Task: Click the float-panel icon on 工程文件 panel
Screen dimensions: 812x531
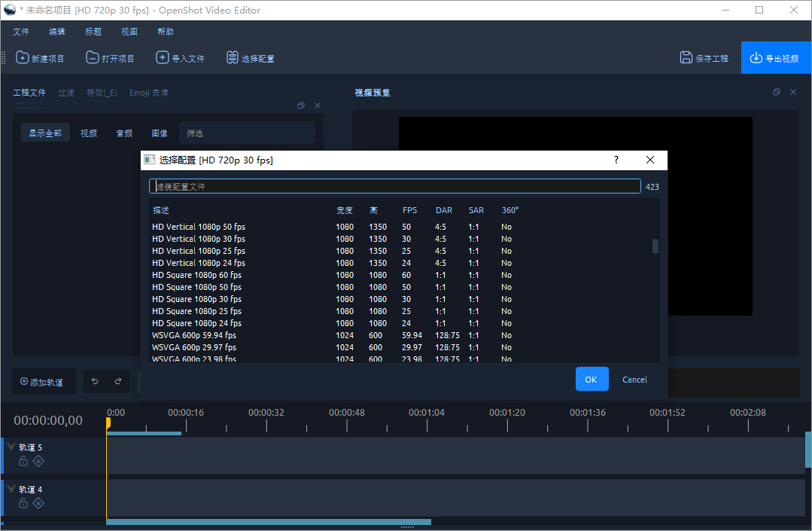Action: (301, 105)
